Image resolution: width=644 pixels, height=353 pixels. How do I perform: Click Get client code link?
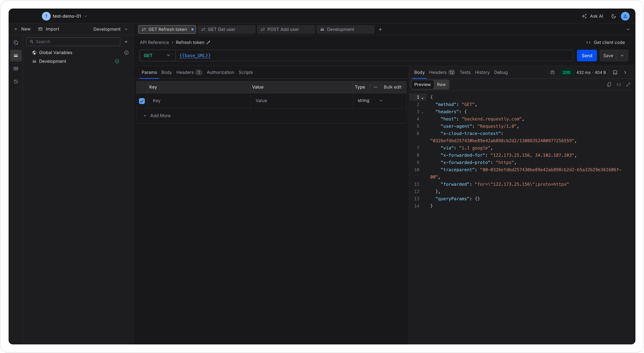click(x=606, y=42)
